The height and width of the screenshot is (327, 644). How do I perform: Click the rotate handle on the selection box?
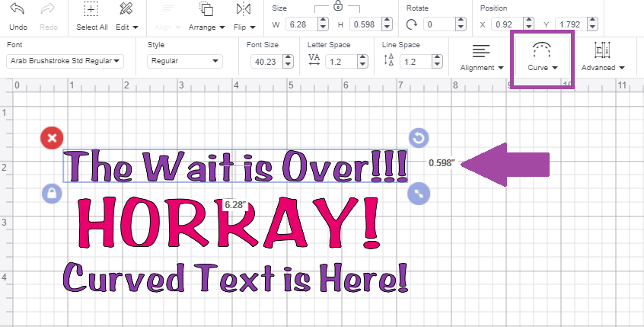[419, 137]
